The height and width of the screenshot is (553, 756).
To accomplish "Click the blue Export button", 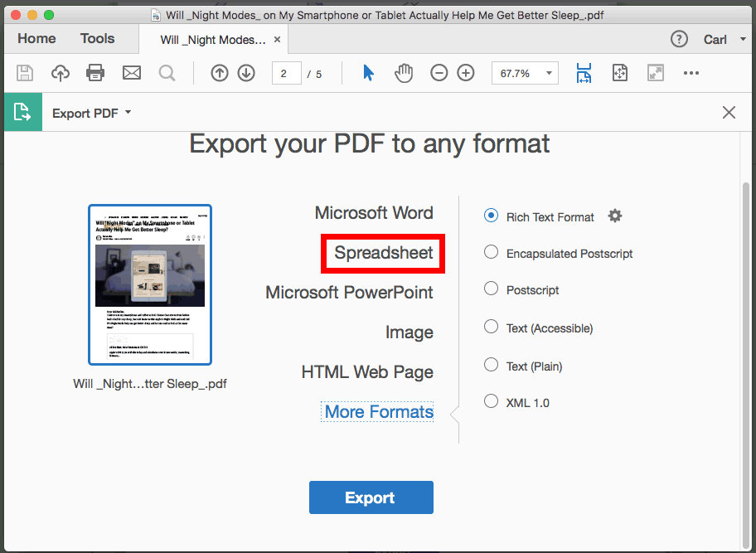I will [371, 497].
